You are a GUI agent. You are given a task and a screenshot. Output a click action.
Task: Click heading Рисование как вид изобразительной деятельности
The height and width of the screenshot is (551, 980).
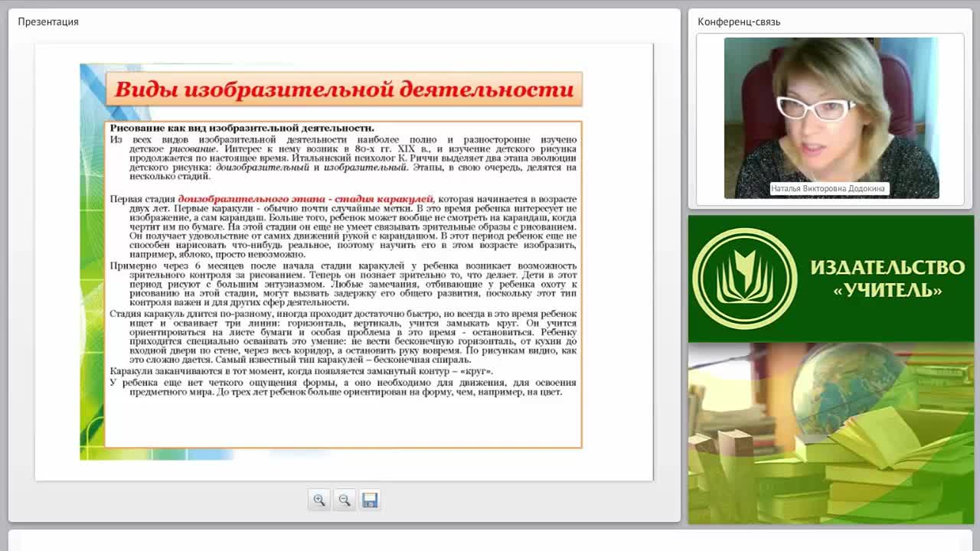pyautogui.click(x=242, y=128)
